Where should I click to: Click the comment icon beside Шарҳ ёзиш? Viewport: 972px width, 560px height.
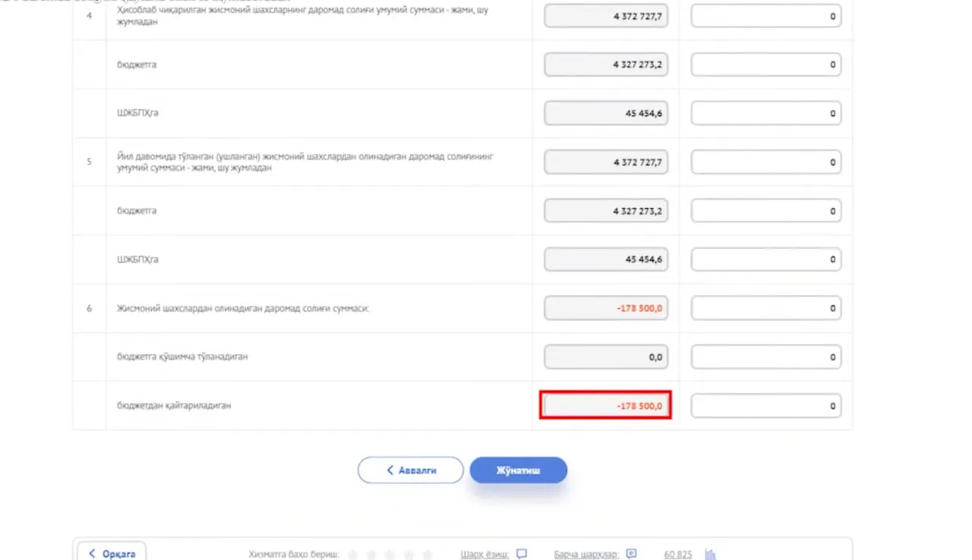522,554
